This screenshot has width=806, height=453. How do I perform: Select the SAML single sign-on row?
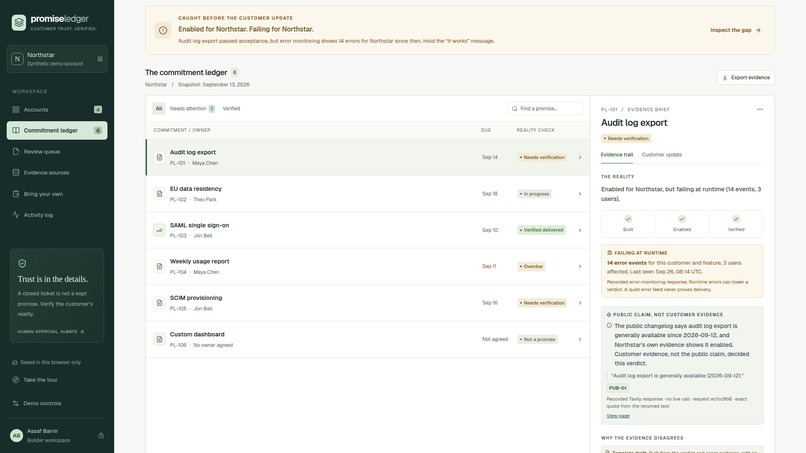[x=368, y=230]
